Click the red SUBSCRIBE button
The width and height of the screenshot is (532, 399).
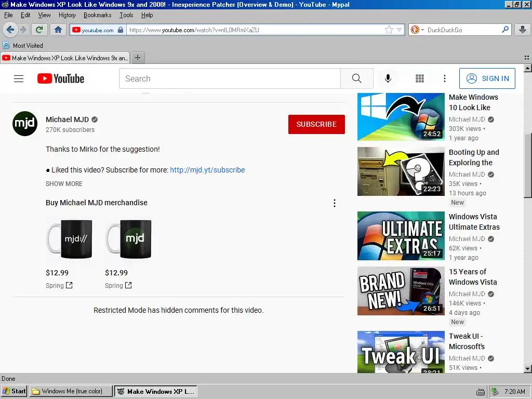click(x=316, y=124)
